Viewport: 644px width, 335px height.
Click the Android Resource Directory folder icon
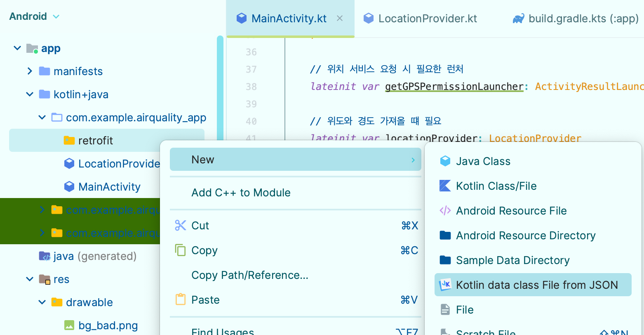(445, 235)
